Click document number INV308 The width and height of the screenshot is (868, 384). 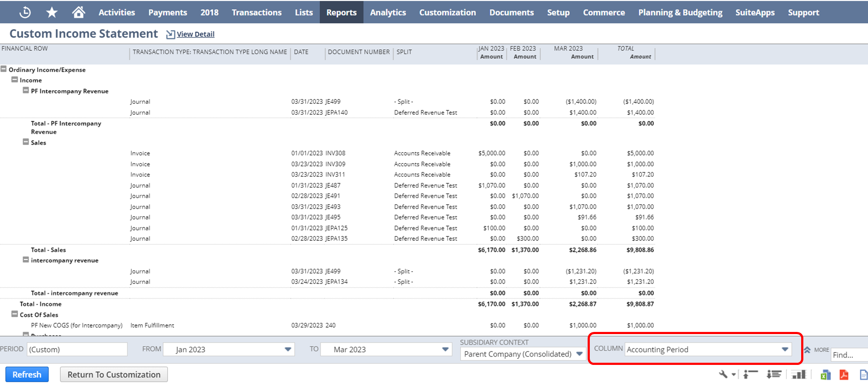pos(335,153)
